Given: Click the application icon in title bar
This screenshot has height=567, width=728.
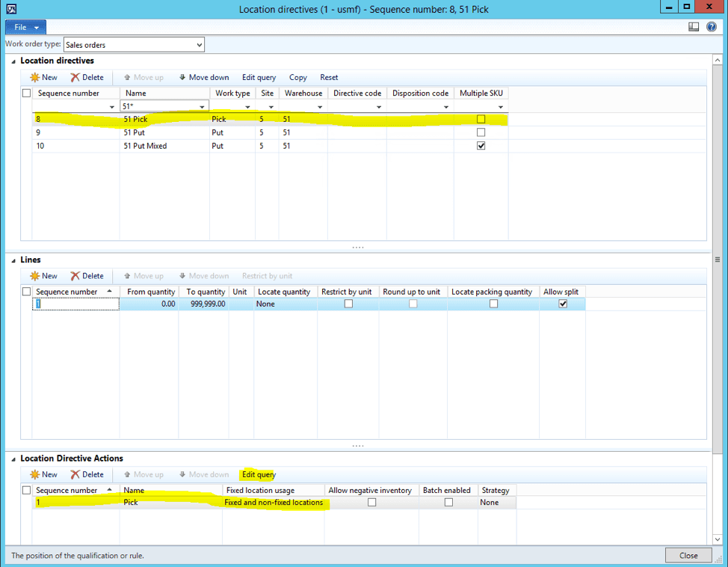Looking at the screenshot, I should click(11, 9).
